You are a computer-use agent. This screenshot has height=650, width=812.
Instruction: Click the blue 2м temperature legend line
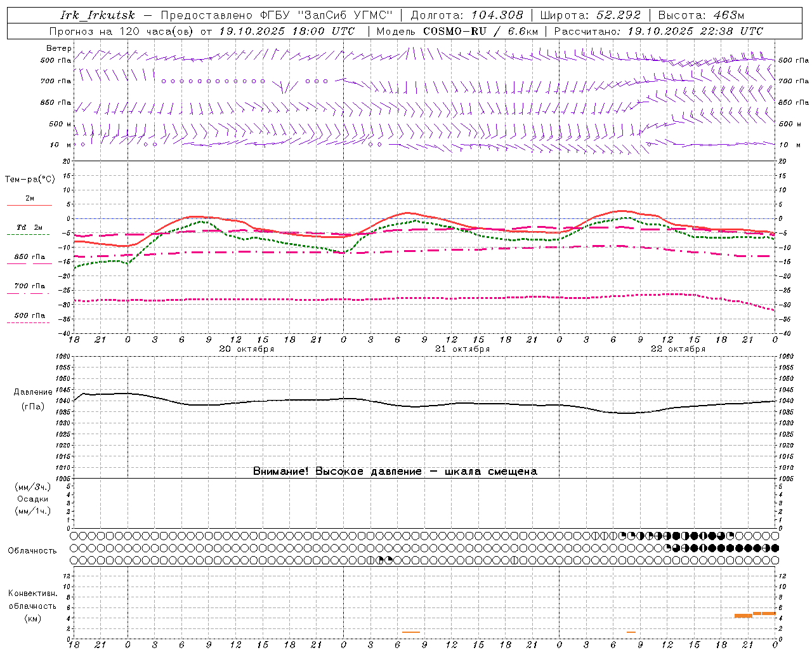coord(29,206)
